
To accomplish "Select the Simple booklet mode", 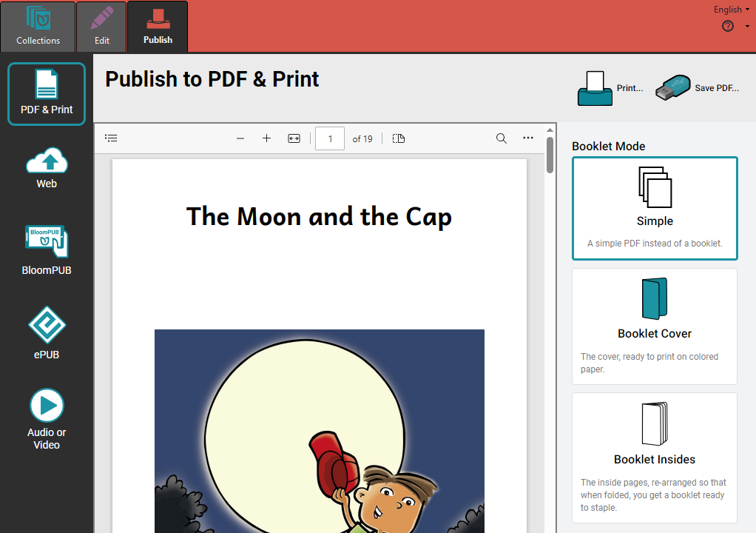I will click(655, 208).
